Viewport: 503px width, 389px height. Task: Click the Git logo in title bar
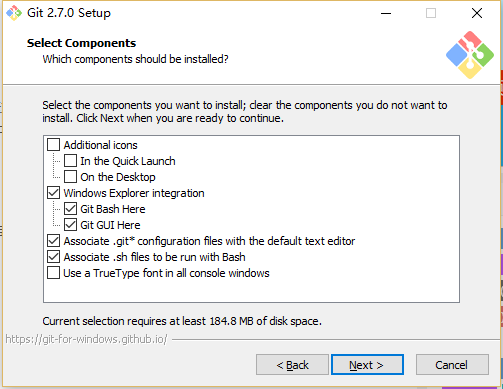(14, 13)
